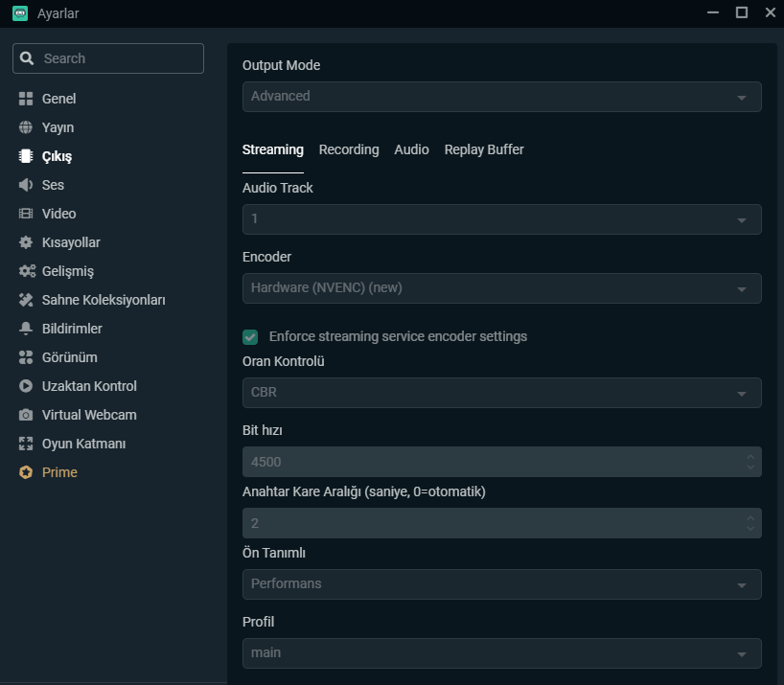Viewport: 784px width, 685px height.
Task: Open Uzaktan Kontrol settings
Action: click(89, 386)
